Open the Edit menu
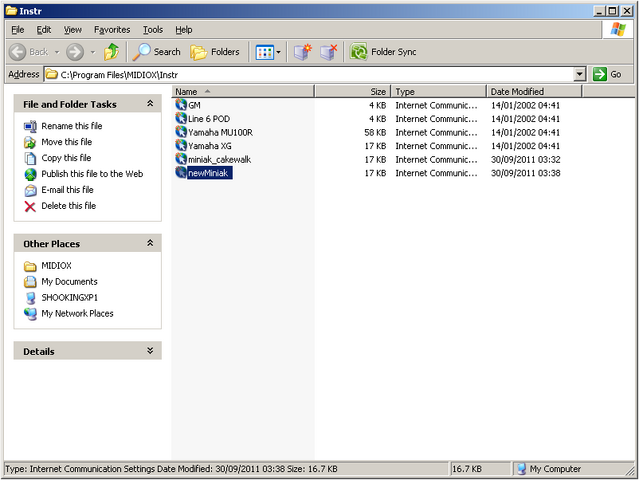Viewport: 639px width, 480px height. [x=44, y=30]
